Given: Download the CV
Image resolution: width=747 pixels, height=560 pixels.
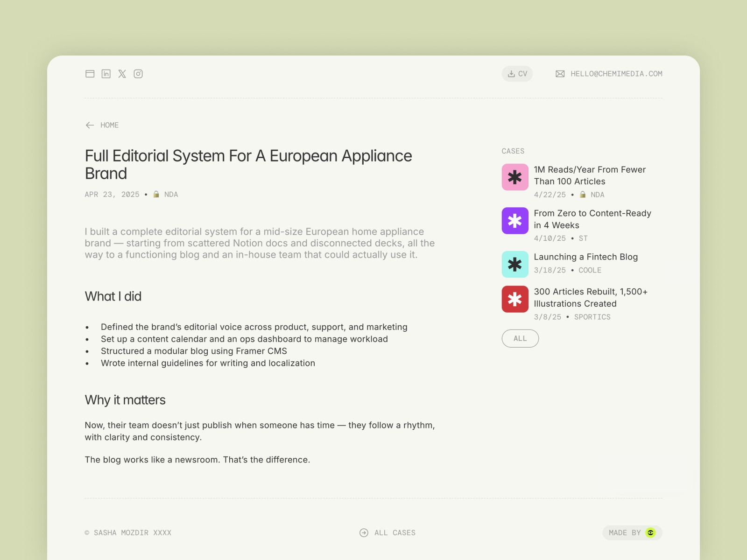Looking at the screenshot, I should click(517, 73).
